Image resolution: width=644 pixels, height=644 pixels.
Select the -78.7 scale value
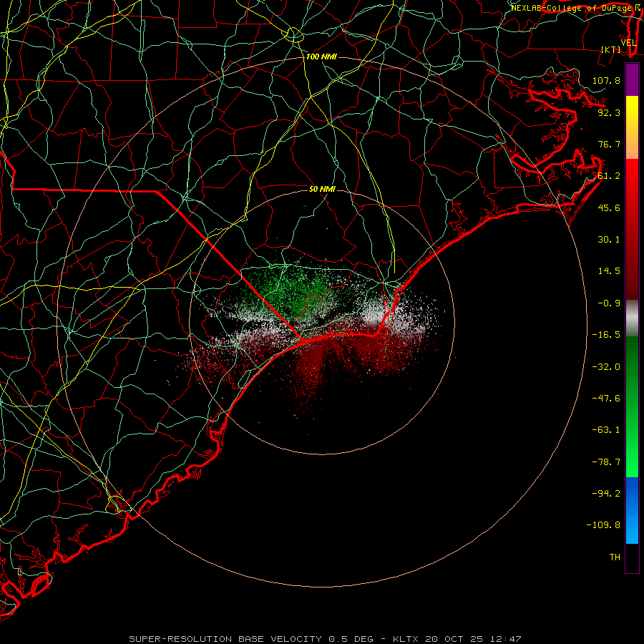click(606, 462)
